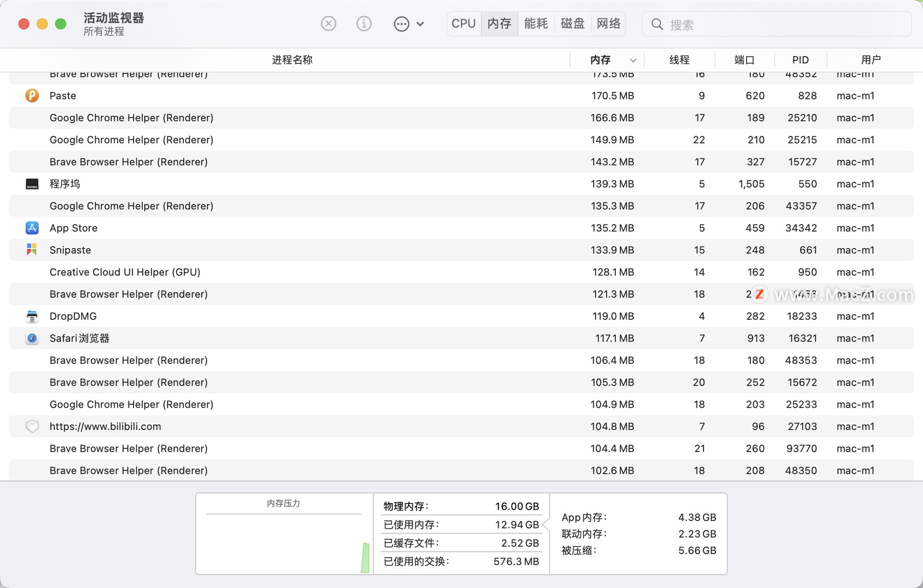Click the Paste app icon
This screenshot has width=923, height=588.
coord(32,95)
